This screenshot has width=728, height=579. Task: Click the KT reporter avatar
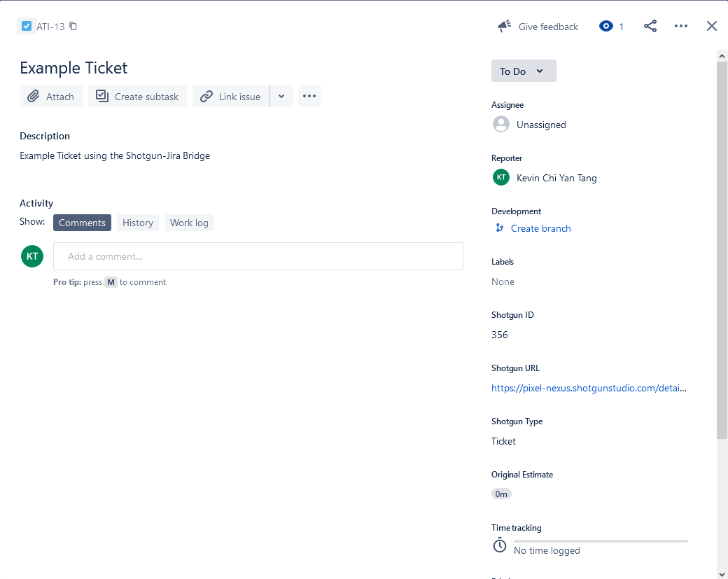click(501, 178)
